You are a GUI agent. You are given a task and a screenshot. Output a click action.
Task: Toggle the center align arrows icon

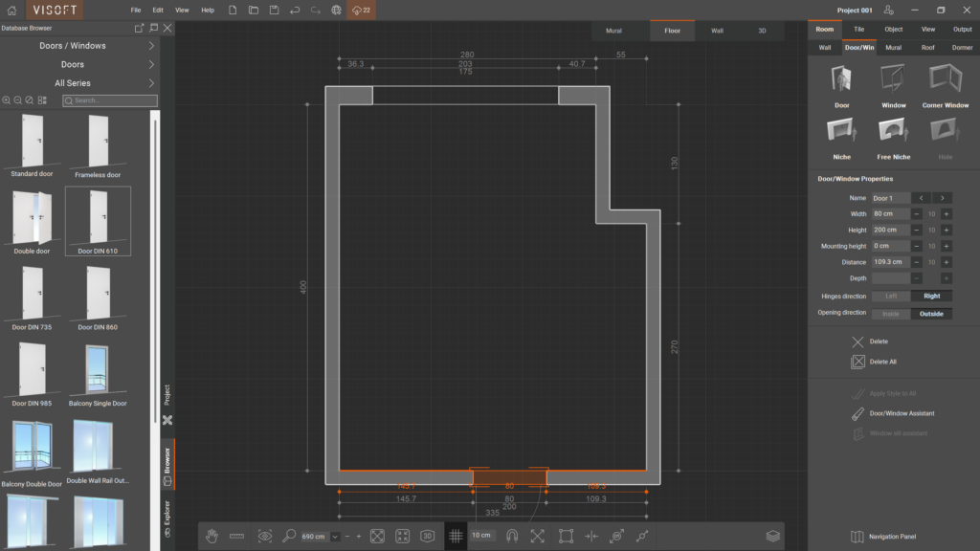tap(591, 536)
